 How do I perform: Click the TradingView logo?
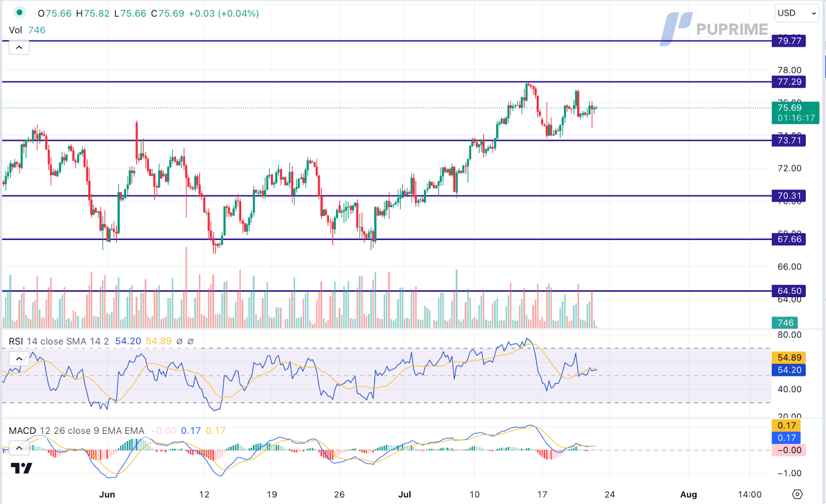coord(22,468)
